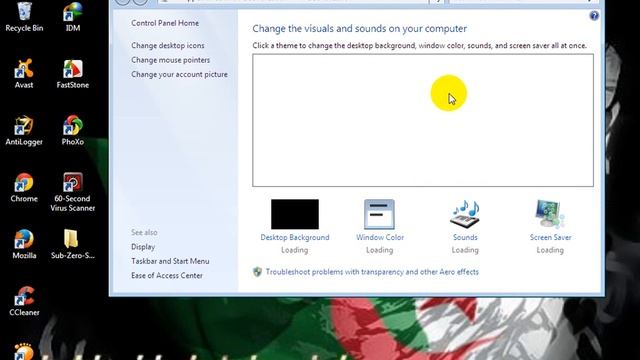The width and height of the screenshot is (640, 360).
Task: Select the FastStone desktop shortcut
Action: [x=73, y=73]
